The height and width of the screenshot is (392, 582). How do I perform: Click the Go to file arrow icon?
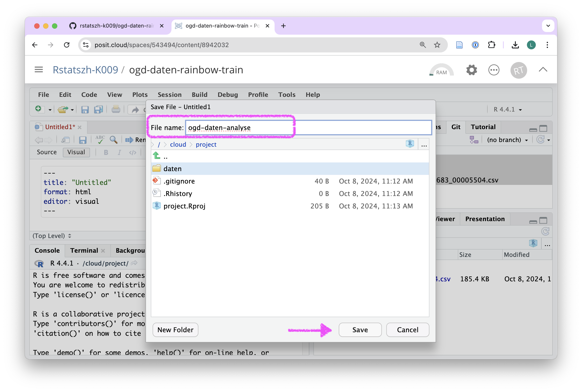(135, 110)
